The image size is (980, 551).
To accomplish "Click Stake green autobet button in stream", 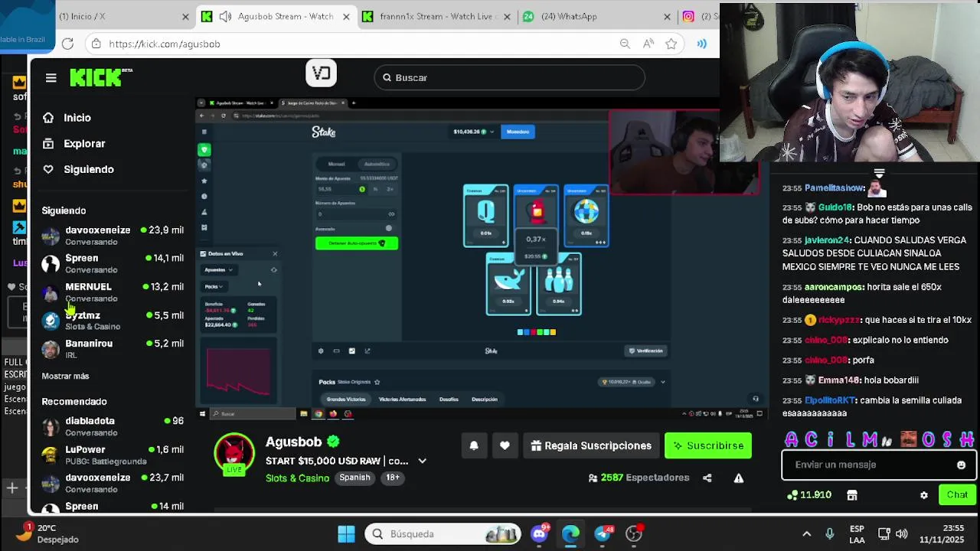I will (356, 243).
